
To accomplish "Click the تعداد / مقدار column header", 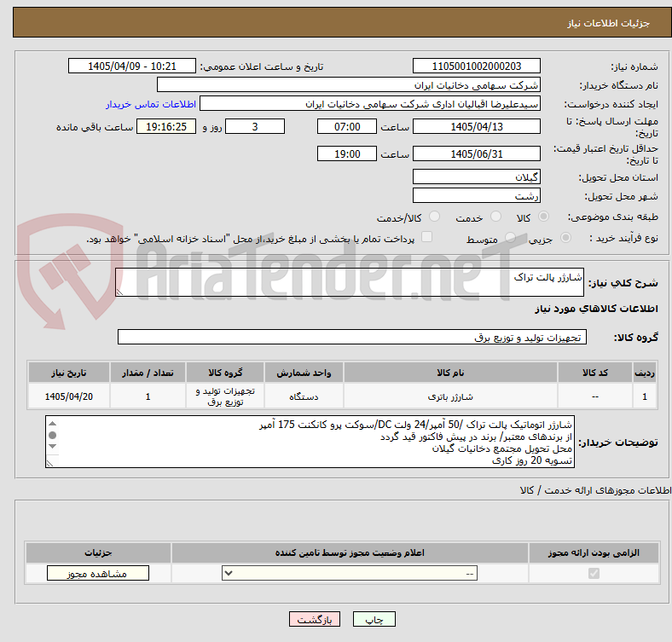I will click(x=148, y=373).
